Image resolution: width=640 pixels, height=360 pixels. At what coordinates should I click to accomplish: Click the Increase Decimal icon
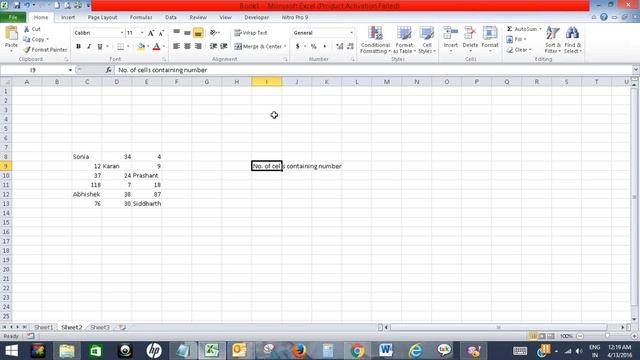339,47
